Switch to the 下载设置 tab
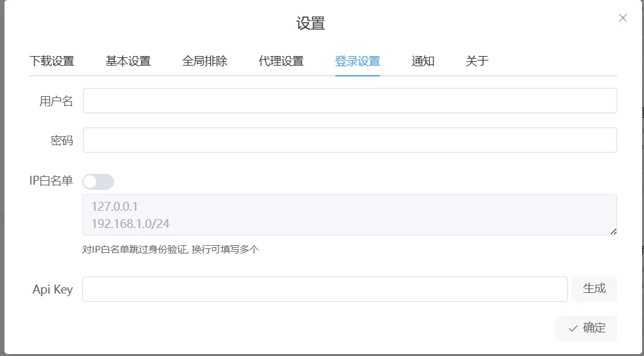Viewport: 644px width, 356px height. pyautogui.click(x=52, y=61)
